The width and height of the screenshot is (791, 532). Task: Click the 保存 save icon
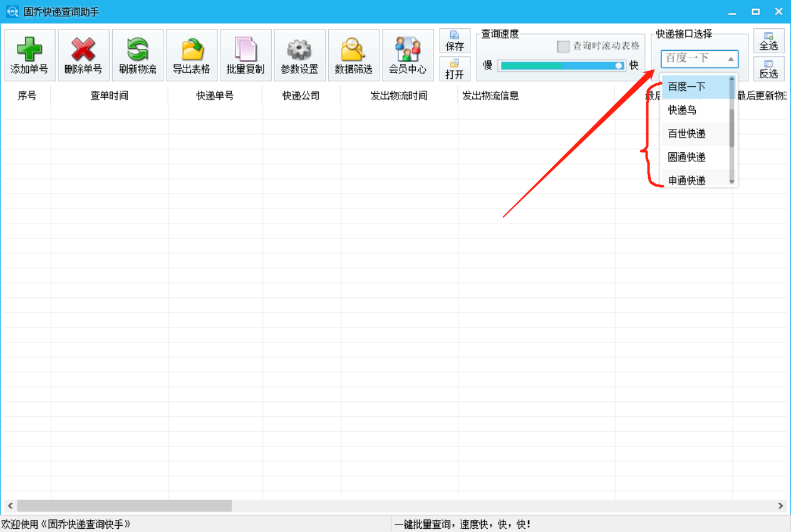pyautogui.click(x=455, y=41)
